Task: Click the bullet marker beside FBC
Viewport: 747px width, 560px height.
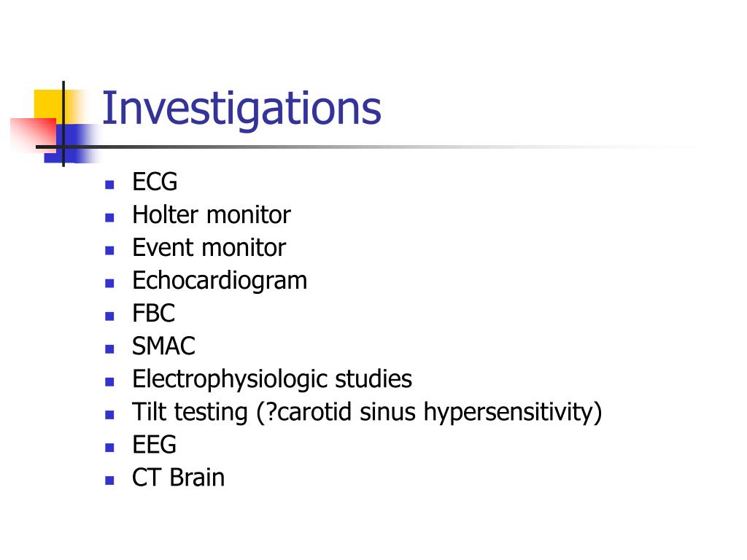Action: click(x=109, y=316)
